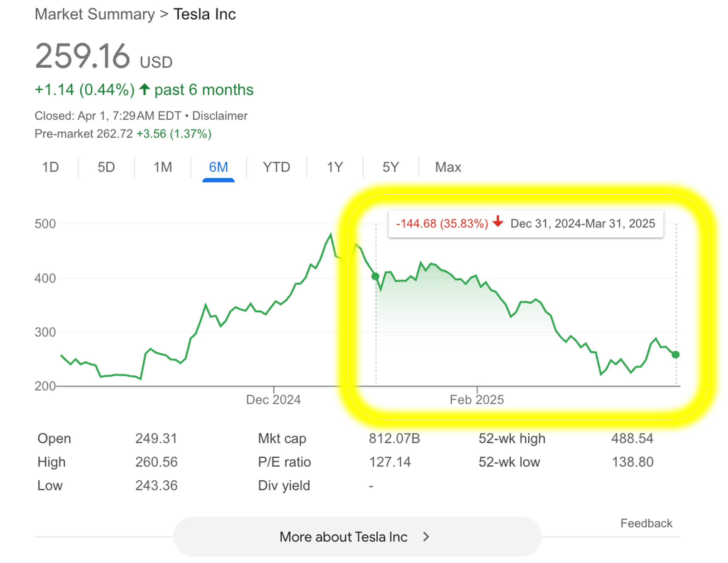The image size is (728, 563).
Task: Click the chart end marker dot at Mar 31
Action: (676, 355)
